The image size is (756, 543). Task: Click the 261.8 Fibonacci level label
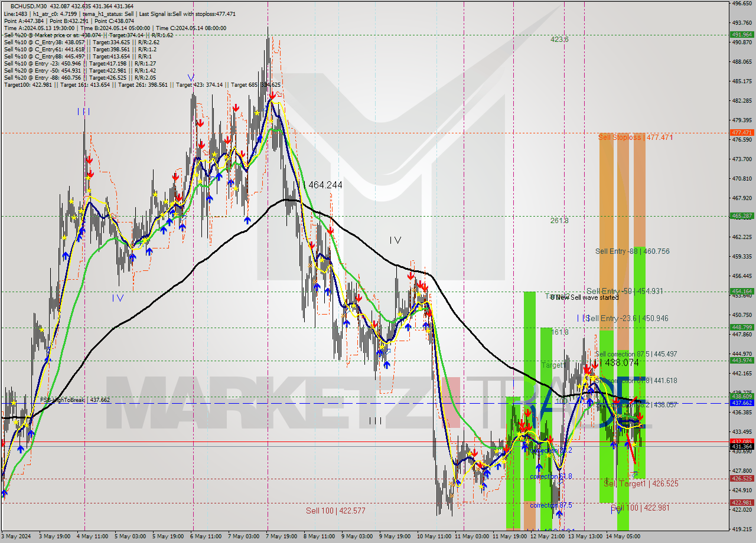559,220
